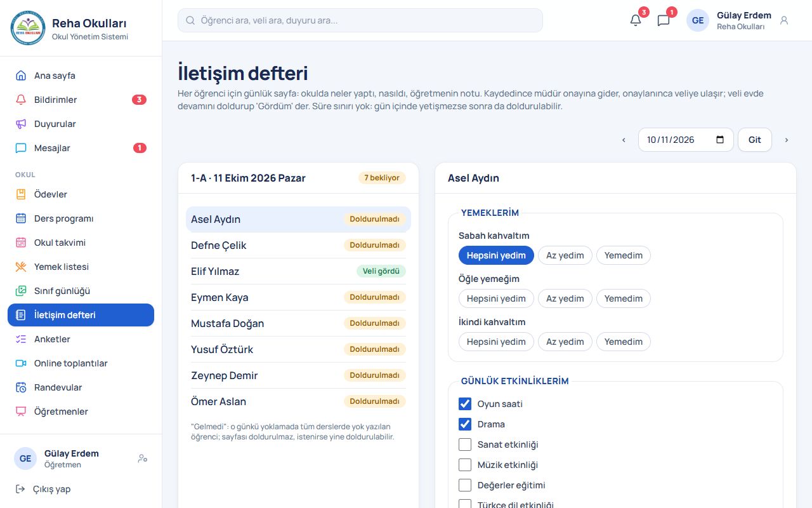Open Öğretmenler in the sidebar
Viewport: 812px width, 508px height.
[x=81, y=411]
